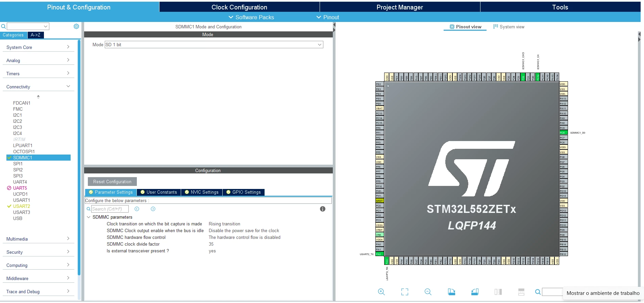The image size is (644, 303).
Task: Click the pin search field in the pinout toolbar
Action: [552, 292]
